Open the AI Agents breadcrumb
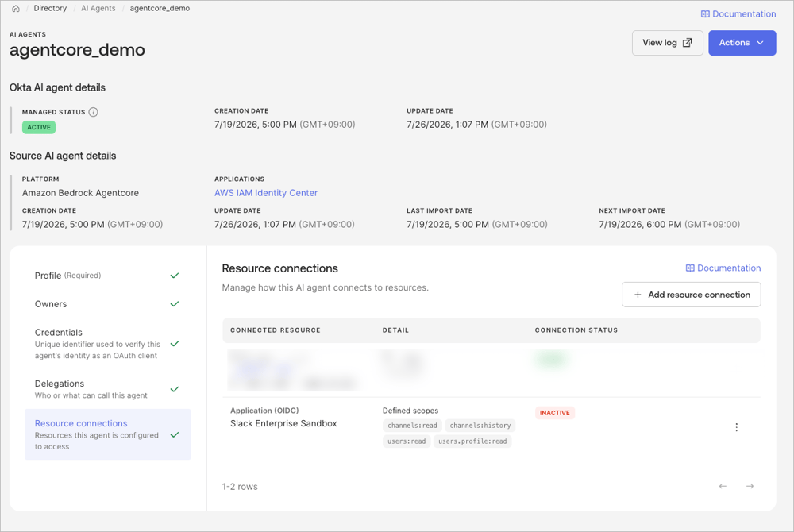This screenshot has width=794, height=532. (x=98, y=8)
